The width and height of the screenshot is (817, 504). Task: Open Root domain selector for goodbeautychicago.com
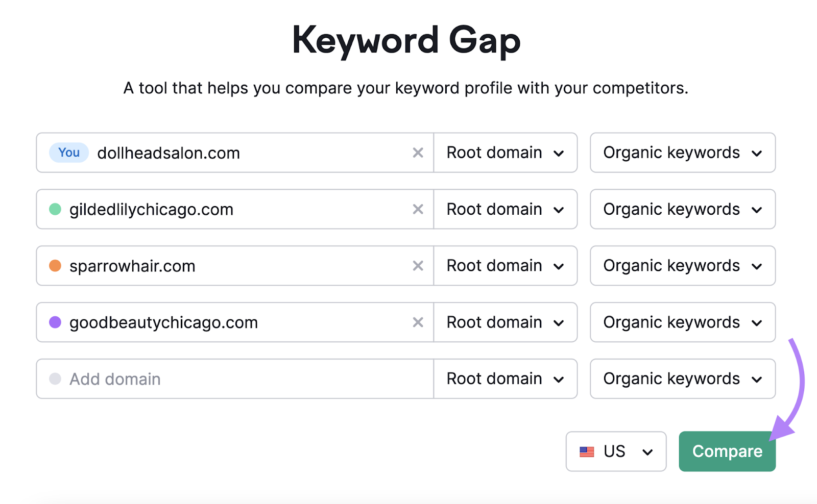(505, 322)
